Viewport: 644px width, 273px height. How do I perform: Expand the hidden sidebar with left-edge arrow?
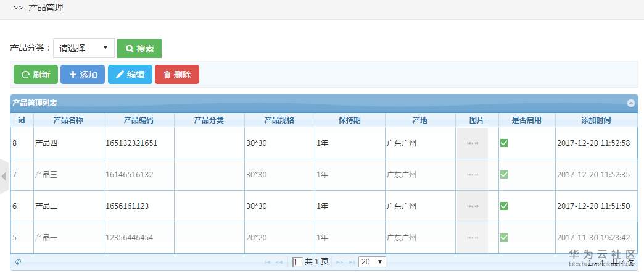click(4, 177)
